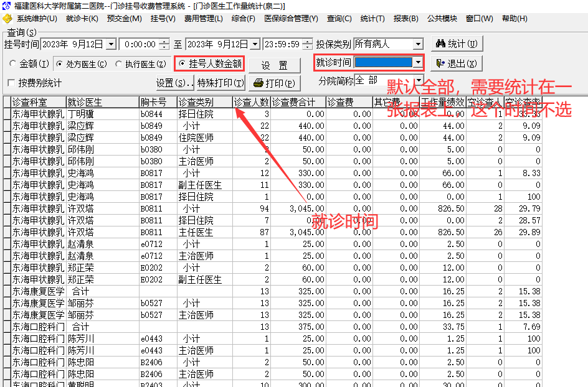
Task: Click the 统计(U) binoculars button
Action: [457, 44]
